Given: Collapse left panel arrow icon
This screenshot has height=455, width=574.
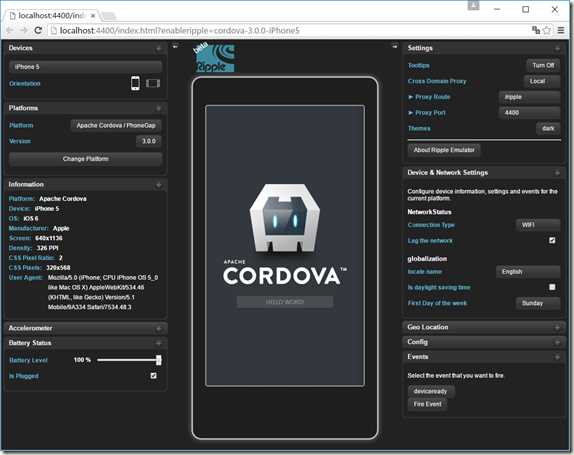Looking at the screenshot, I should [x=175, y=46].
